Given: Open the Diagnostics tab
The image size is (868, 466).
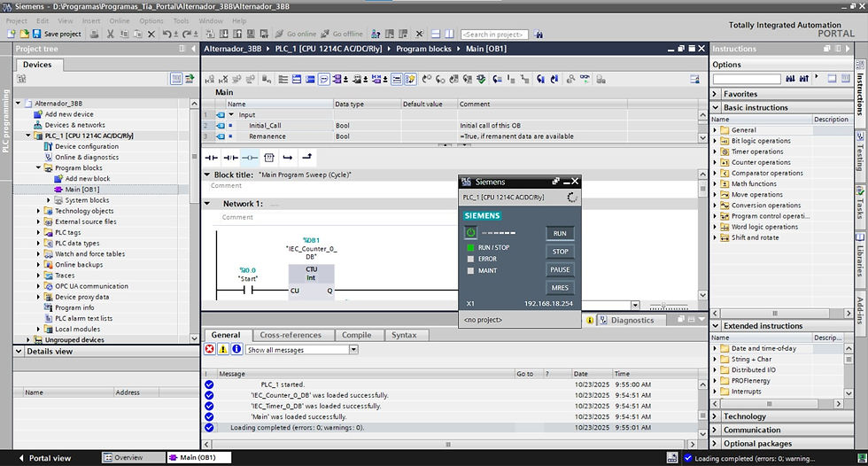Looking at the screenshot, I should (632, 320).
